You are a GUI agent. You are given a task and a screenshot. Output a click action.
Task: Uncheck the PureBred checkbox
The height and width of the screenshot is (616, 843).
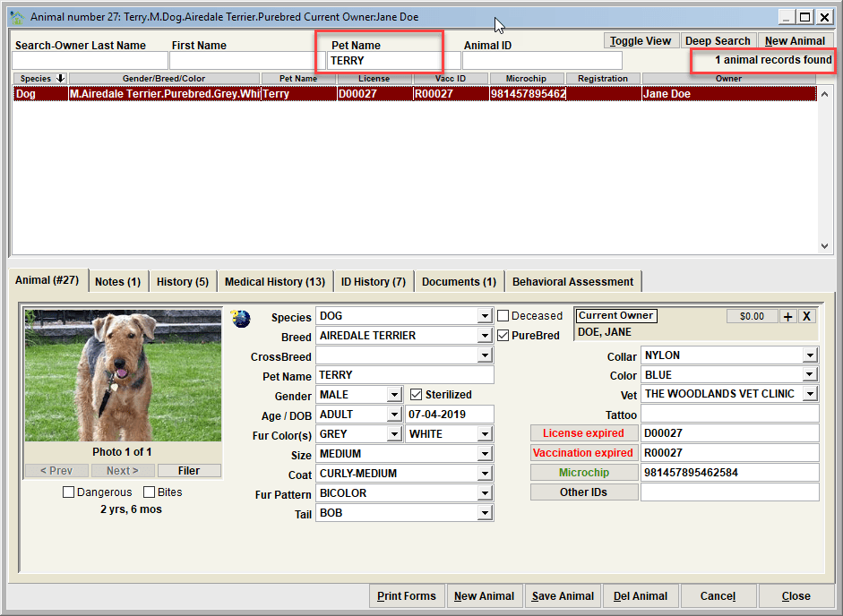point(503,336)
